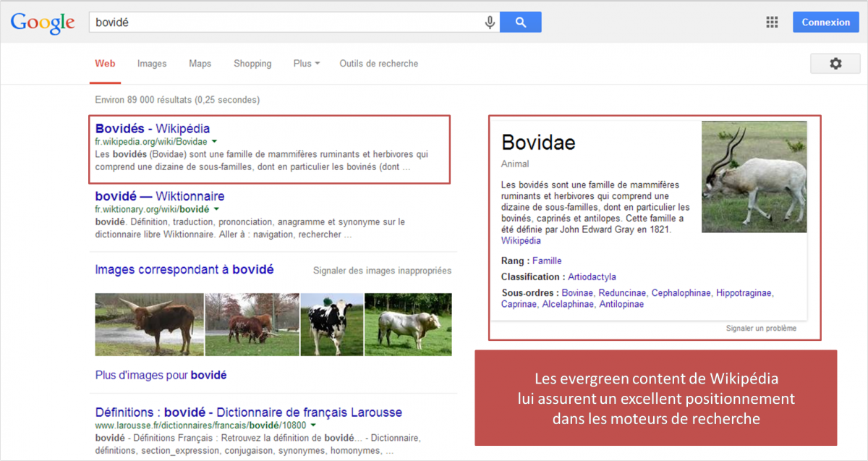
Task: Click the black and white cow thumbnail
Action: click(x=331, y=324)
